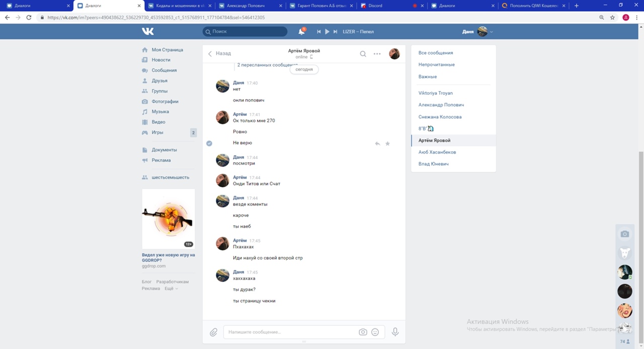Open the notifications bell
644x349 pixels.
(301, 31)
